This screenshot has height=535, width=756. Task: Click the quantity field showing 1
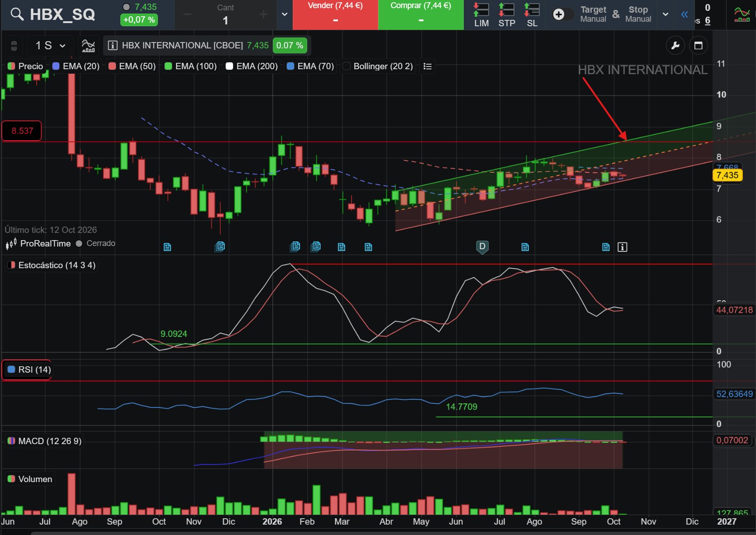coord(225,20)
